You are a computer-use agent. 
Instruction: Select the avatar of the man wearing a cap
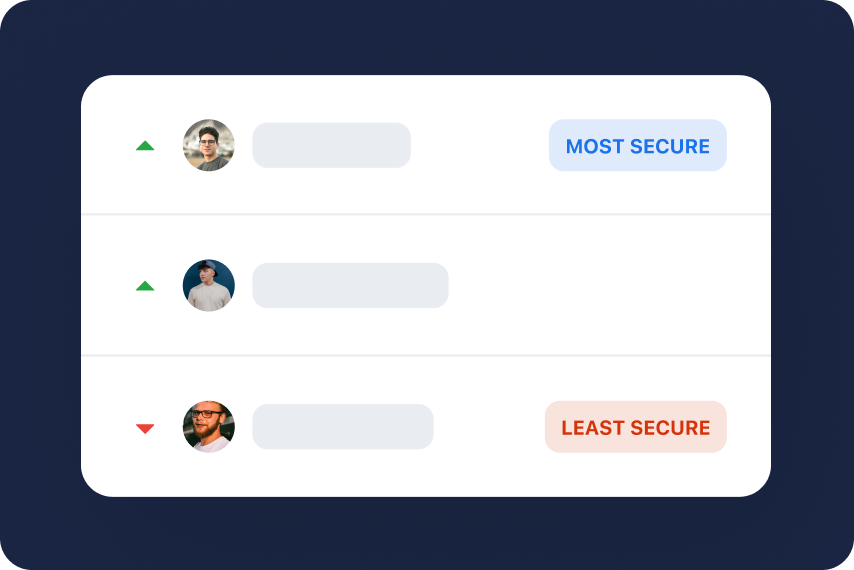click(209, 286)
